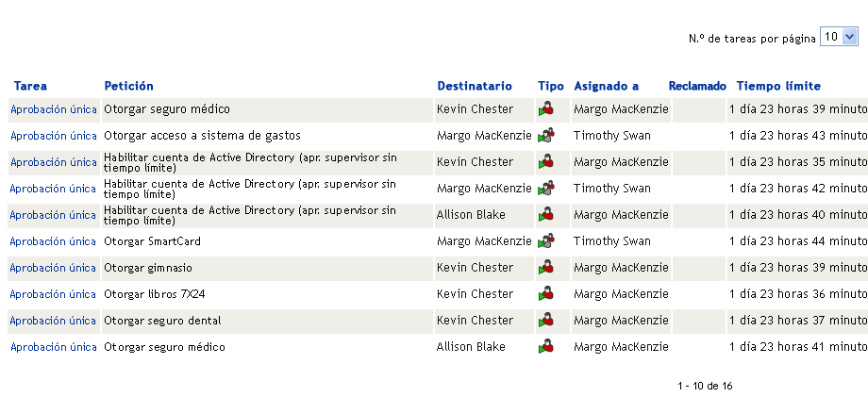
Task: Click type icon in Kevin Chester's Active Directory row
Action: click(x=545, y=162)
